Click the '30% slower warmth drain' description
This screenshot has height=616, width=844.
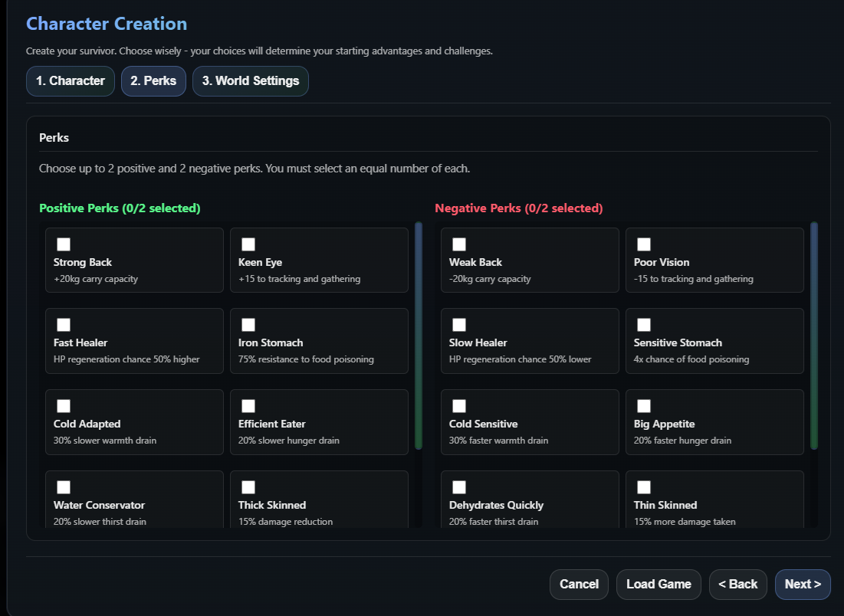[x=105, y=441]
